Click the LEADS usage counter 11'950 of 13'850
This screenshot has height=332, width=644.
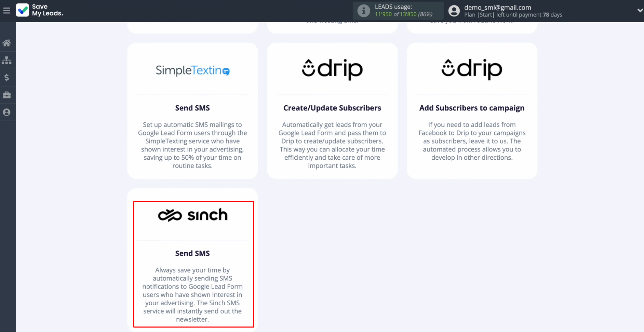tap(403, 14)
